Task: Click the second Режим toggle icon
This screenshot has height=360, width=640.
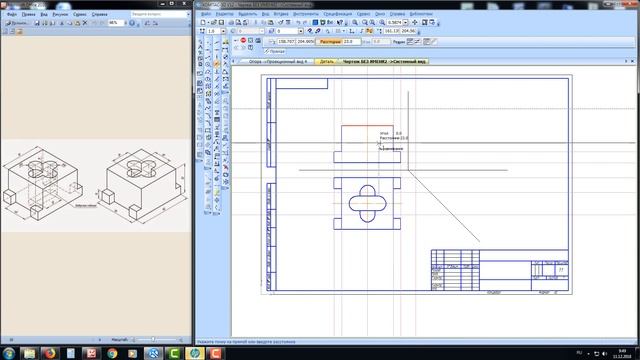Action: tap(418, 41)
